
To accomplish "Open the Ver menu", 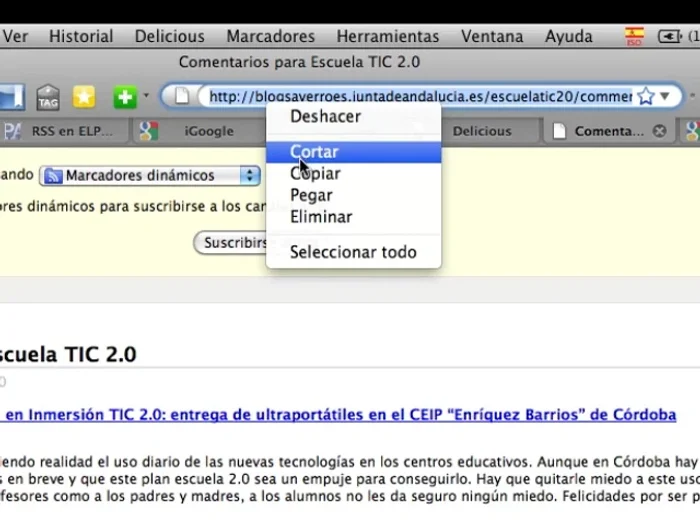I will [15, 36].
